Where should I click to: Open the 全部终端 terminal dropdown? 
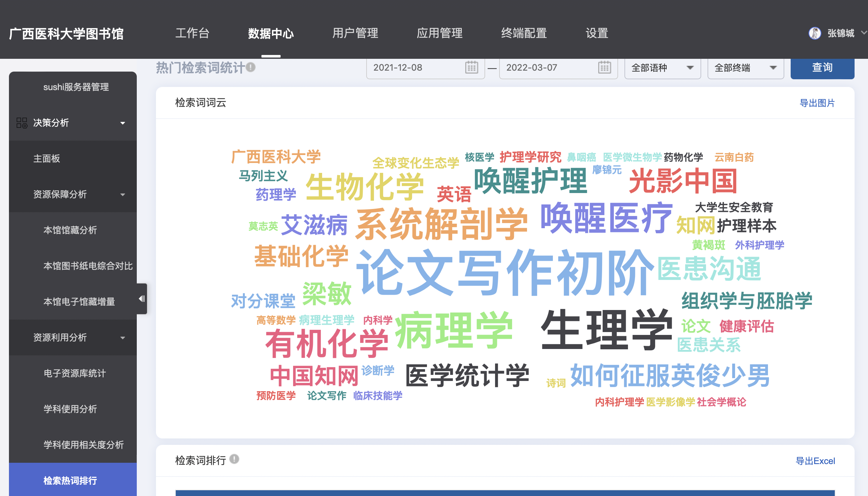click(745, 68)
